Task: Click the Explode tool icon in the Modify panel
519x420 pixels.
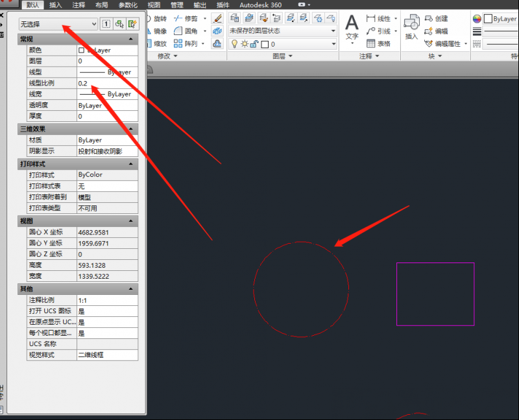Action: (x=217, y=31)
